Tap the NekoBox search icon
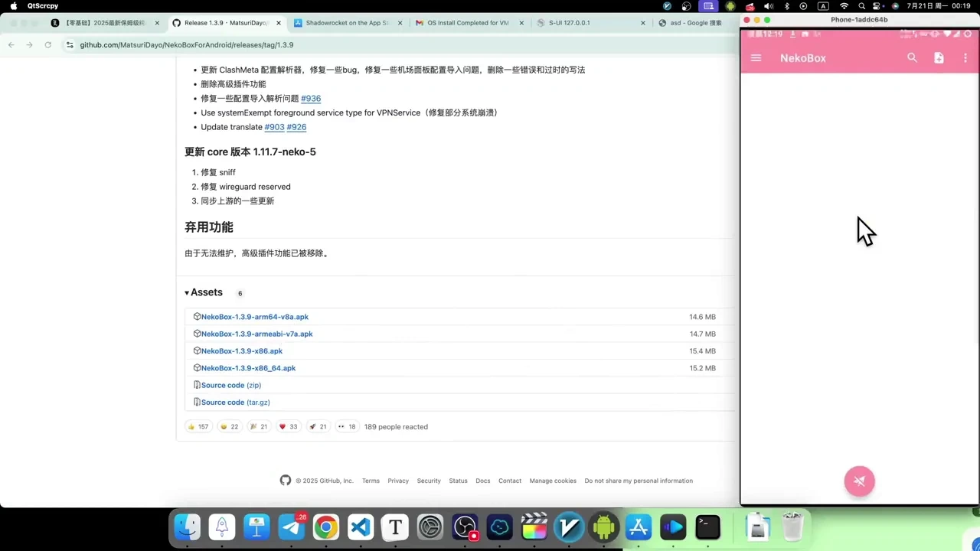The image size is (980, 551). click(912, 58)
